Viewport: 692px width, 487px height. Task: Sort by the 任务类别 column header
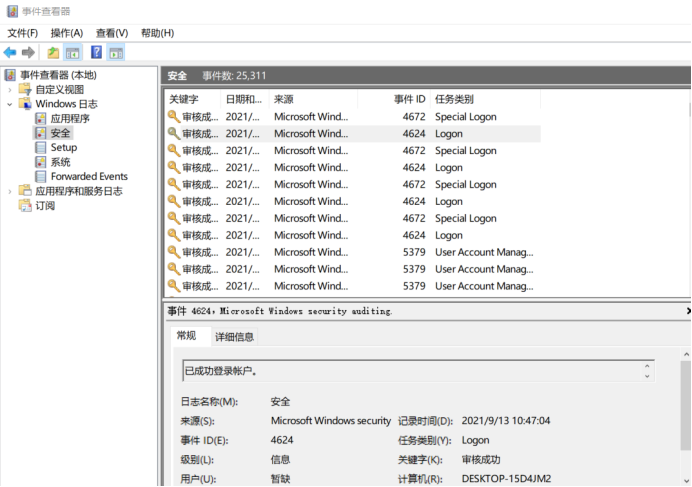coord(485,99)
